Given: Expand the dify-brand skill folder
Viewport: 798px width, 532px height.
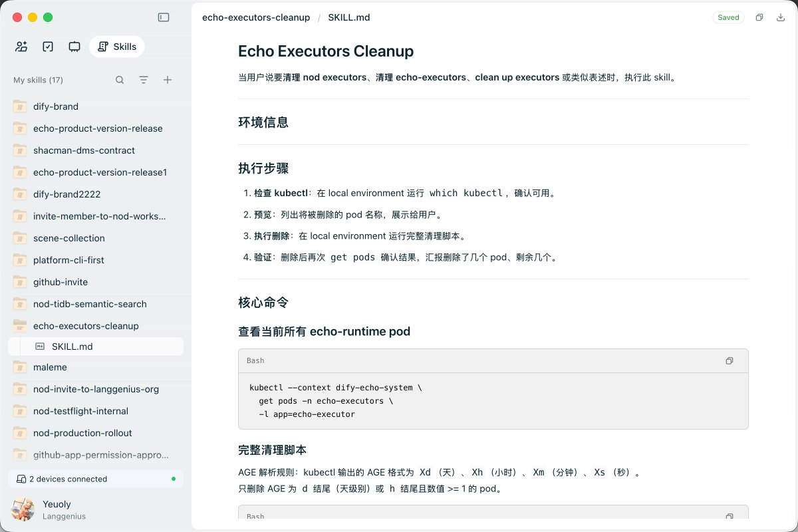Looking at the screenshot, I should click(96, 106).
